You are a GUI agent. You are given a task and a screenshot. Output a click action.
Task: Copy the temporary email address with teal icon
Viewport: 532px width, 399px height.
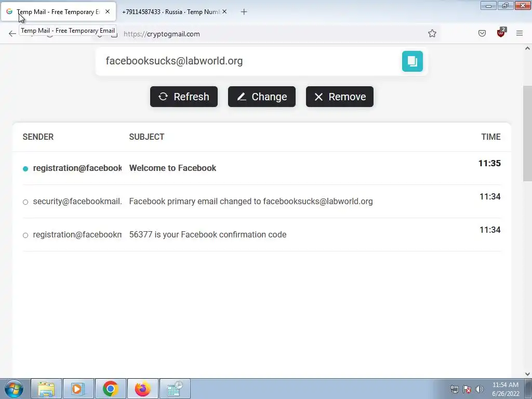pos(412,61)
